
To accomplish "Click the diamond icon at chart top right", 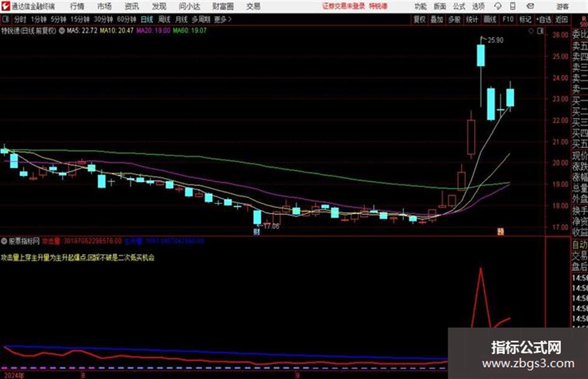I will (x=531, y=31).
